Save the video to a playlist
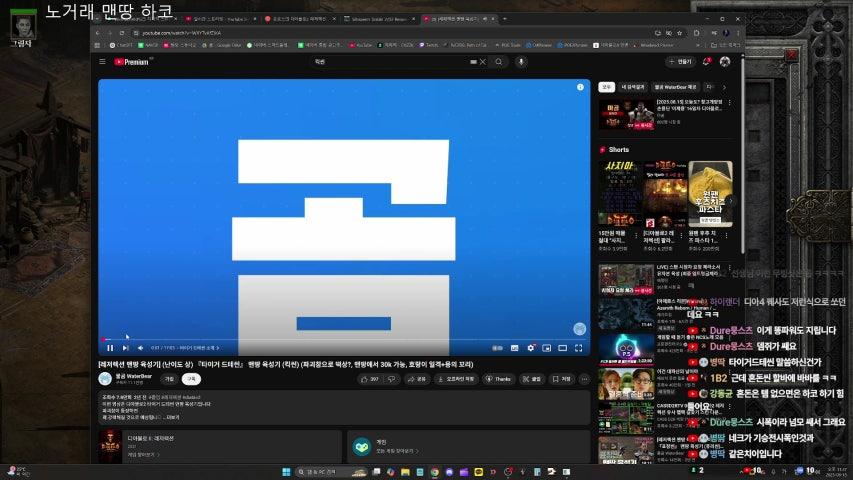The image size is (853, 480). click(561, 379)
